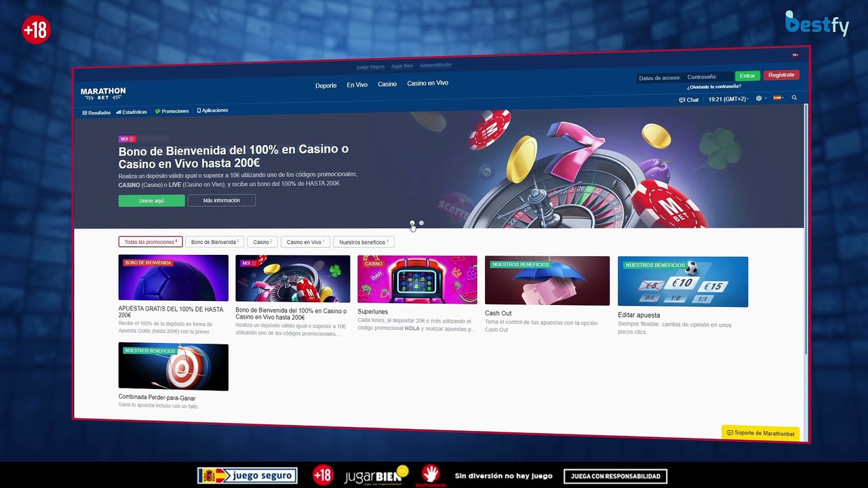Open the Chat icon
The image size is (868, 488).
pyautogui.click(x=689, y=100)
